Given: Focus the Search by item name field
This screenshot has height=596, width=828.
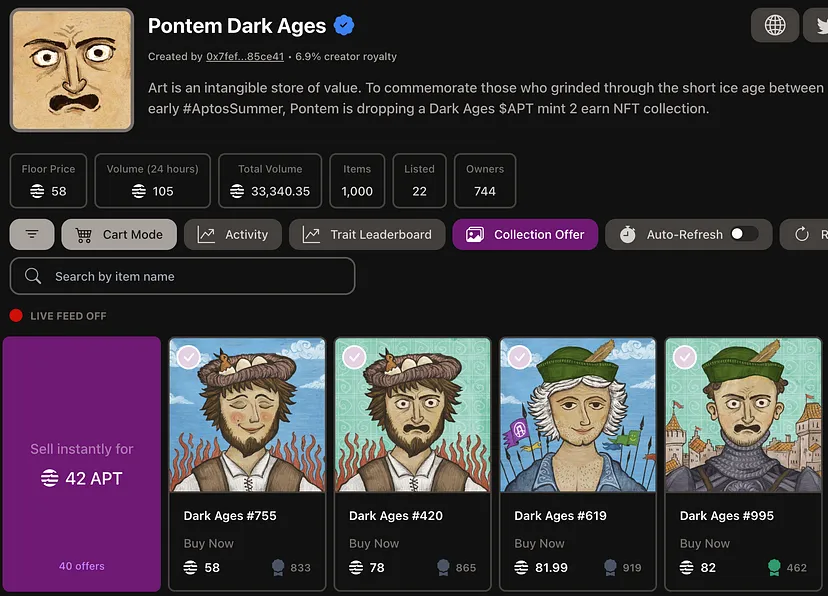Looking at the screenshot, I should click(x=183, y=276).
